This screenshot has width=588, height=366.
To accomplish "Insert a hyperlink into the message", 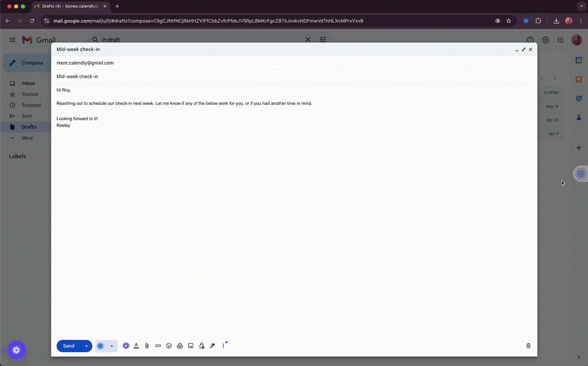I will [158, 346].
